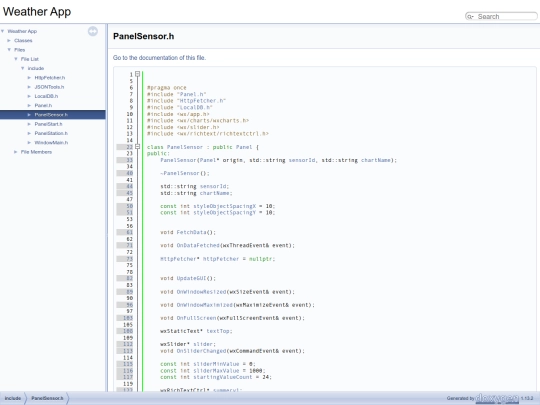This screenshot has height=405, width=540.
Task: Expand the Classes tree node
Action: pos(9,41)
